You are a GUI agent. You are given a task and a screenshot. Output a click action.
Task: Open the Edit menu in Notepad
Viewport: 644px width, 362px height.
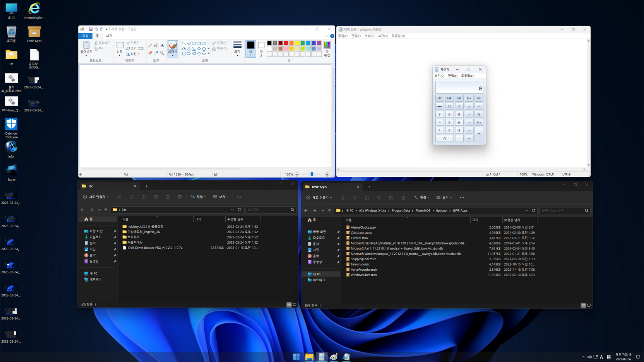(x=356, y=36)
